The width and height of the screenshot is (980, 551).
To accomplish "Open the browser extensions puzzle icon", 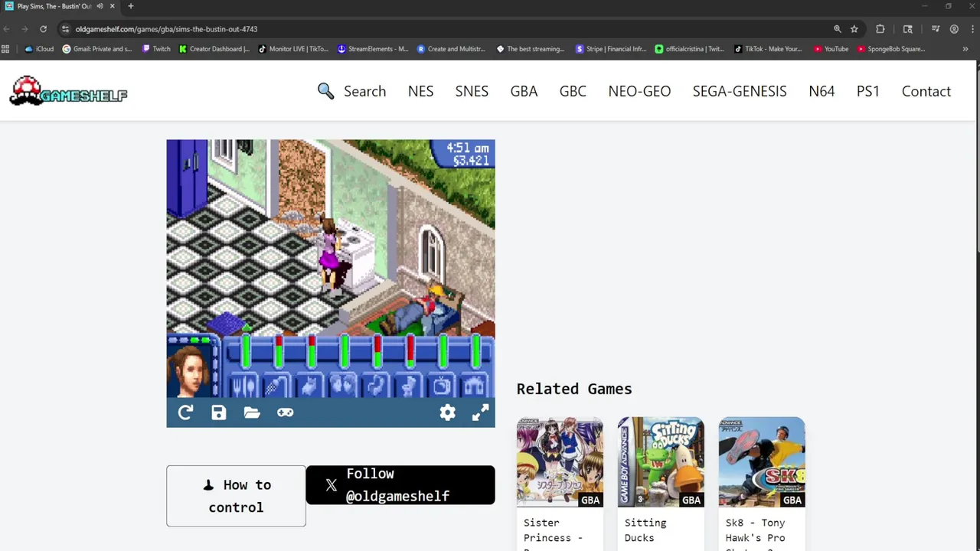I will coord(880,29).
